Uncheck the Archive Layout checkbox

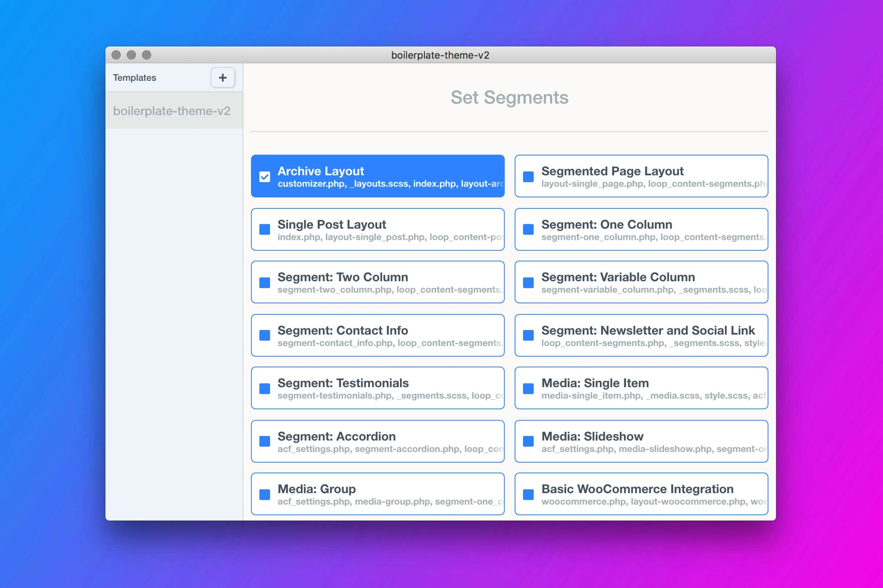pyautogui.click(x=265, y=177)
